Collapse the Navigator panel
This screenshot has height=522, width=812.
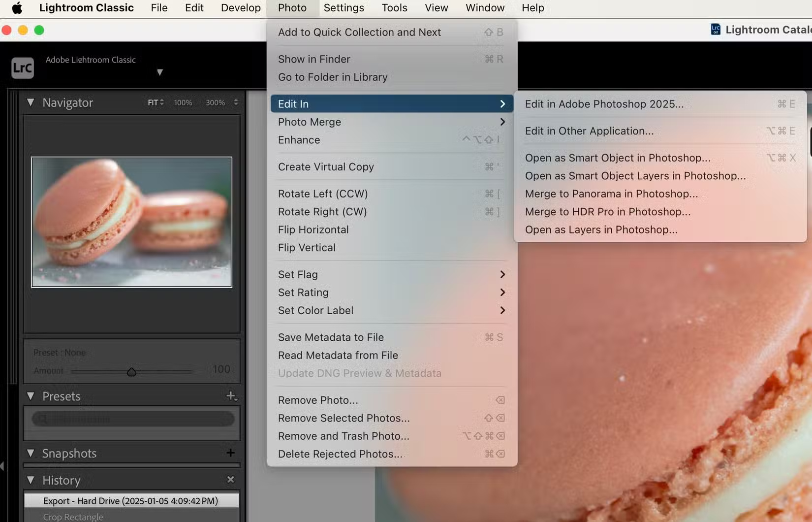coord(31,102)
